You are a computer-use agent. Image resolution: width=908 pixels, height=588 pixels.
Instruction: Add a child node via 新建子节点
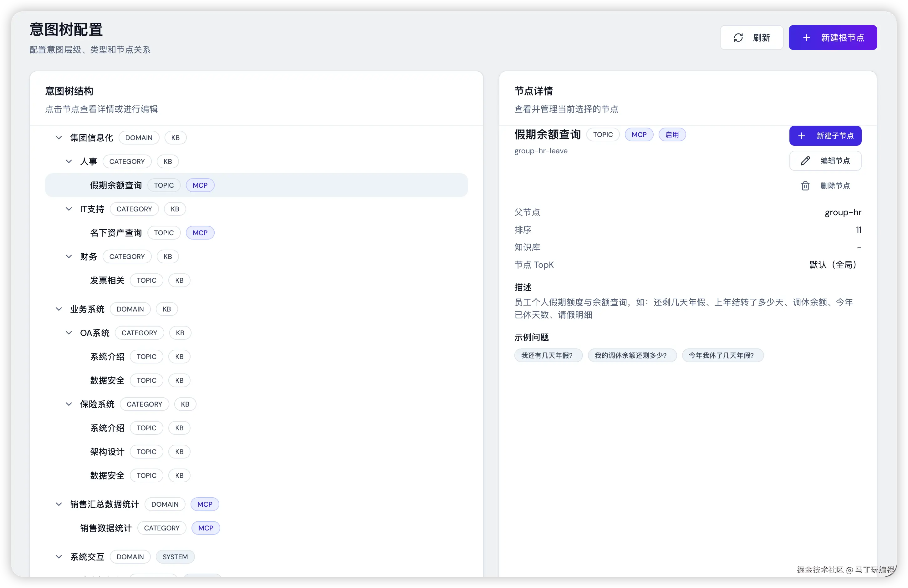825,136
